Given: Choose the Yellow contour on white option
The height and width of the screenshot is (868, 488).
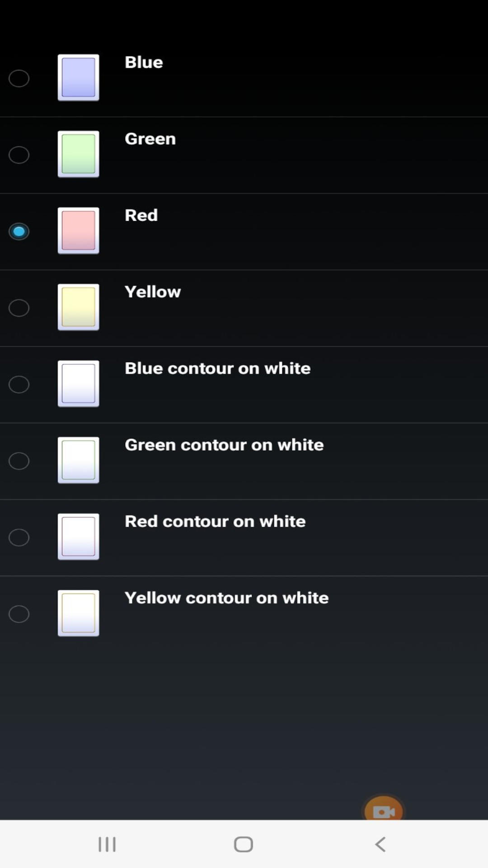Looking at the screenshot, I should click(x=19, y=613).
